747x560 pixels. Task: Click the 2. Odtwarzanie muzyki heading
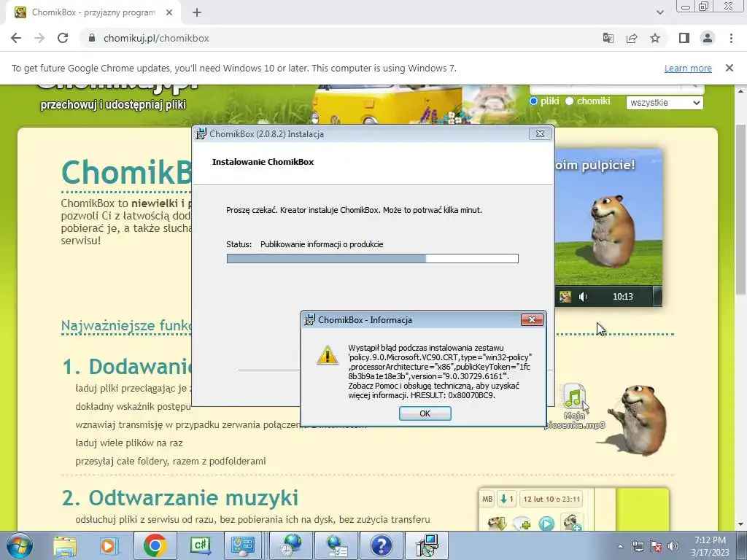180,497
